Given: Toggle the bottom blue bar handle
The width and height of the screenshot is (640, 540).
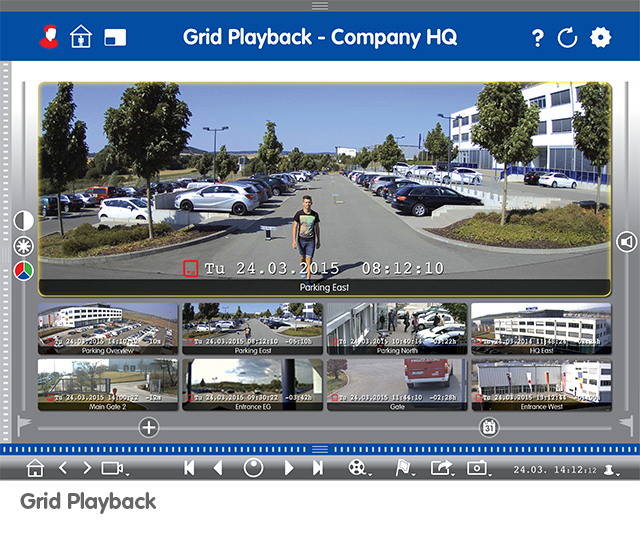Looking at the screenshot, I should coord(320,449).
